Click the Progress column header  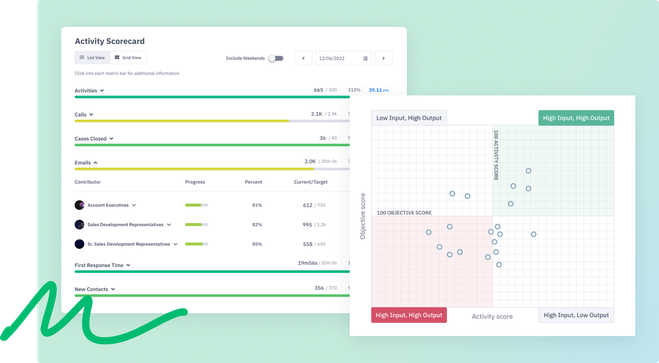[x=195, y=182]
